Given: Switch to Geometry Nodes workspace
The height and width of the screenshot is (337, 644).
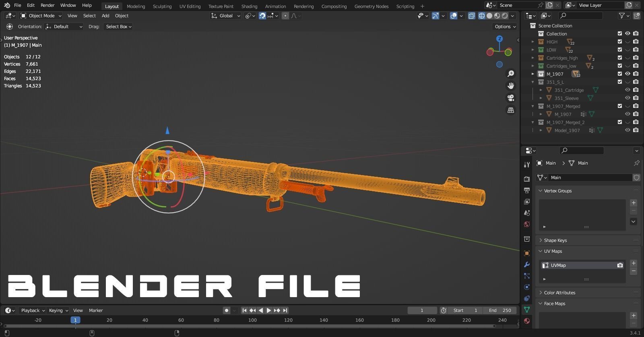Looking at the screenshot, I should coord(372,6).
